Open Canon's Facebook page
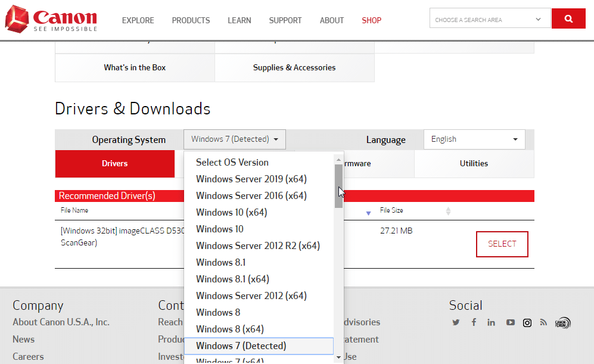Screen dimensions: 594x364 474,322
